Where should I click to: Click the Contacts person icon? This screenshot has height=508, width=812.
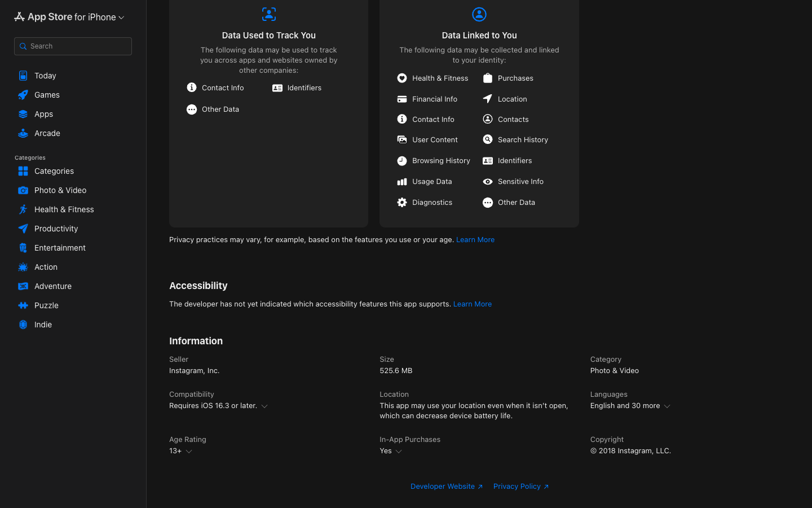[488, 119]
